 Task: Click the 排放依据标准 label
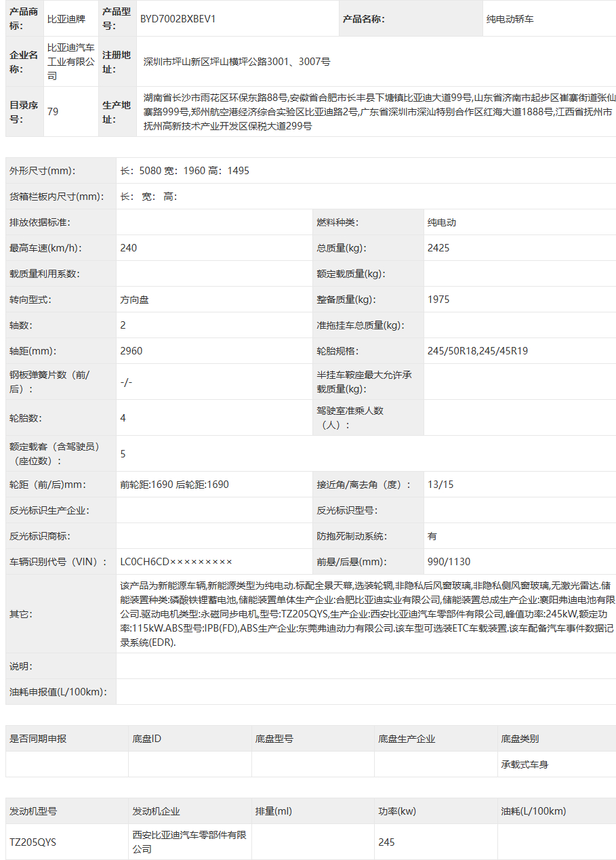[x=40, y=222]
